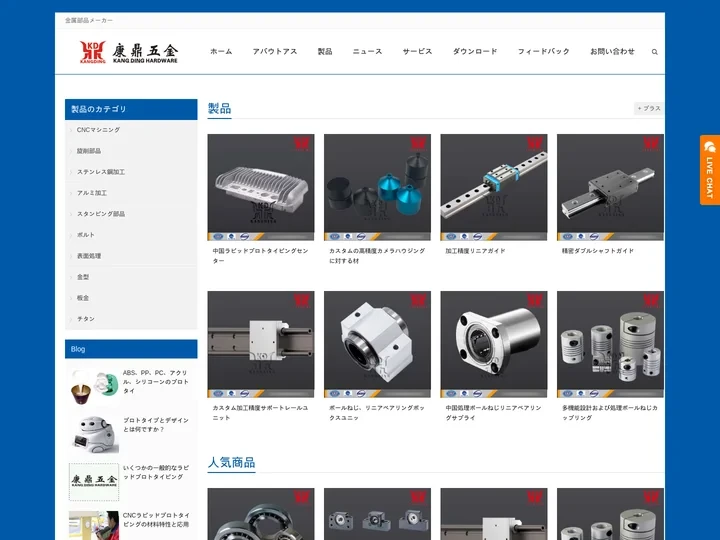The width and height of the screenshot is (720, 540).
Task: Open the お問い合わせ menu item
Action: pyautogui.click(x=612, y=51)
